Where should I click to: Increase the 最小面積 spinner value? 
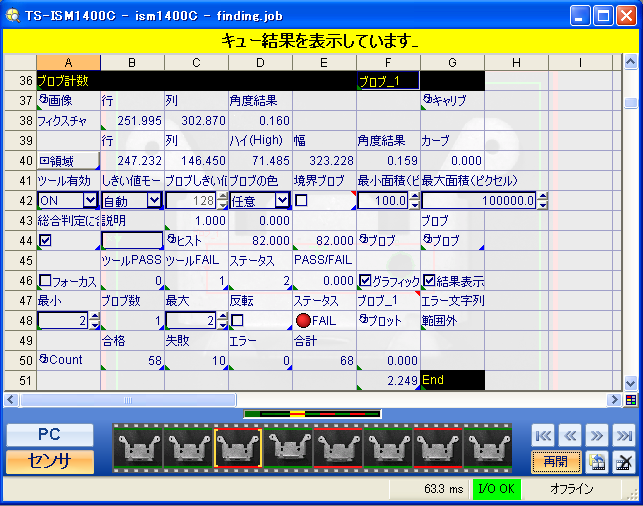tap(414, 196)
